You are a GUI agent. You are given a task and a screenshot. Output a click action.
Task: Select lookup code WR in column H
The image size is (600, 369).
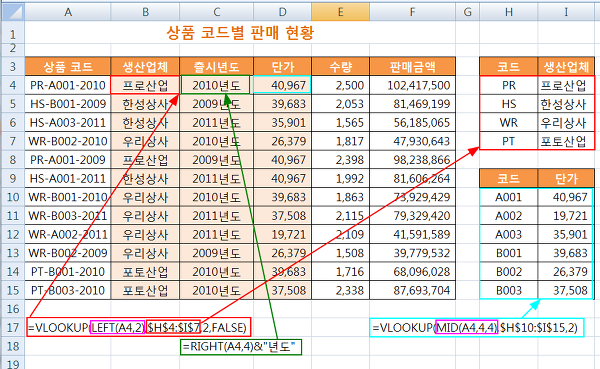click(509, 122)
